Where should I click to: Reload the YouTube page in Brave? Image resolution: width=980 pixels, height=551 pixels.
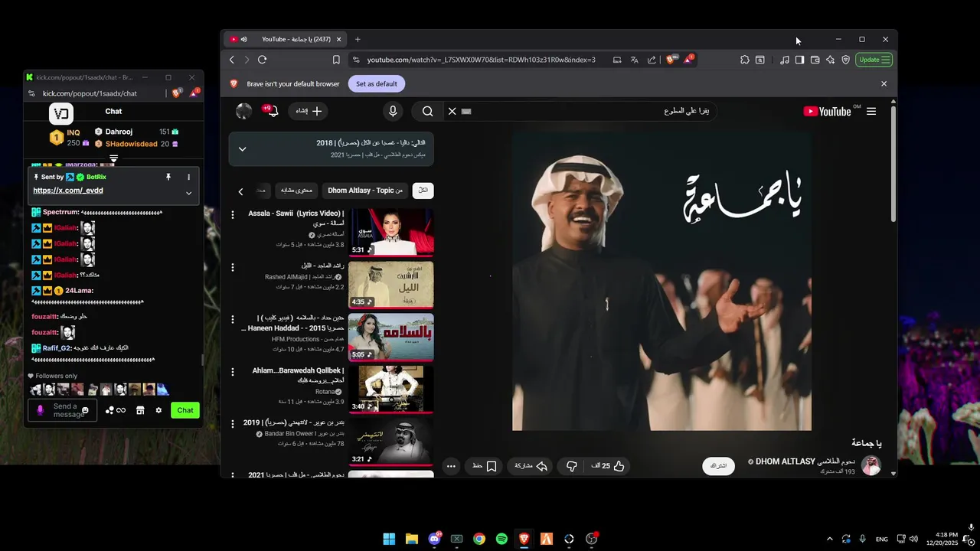(x=262, y=60)
